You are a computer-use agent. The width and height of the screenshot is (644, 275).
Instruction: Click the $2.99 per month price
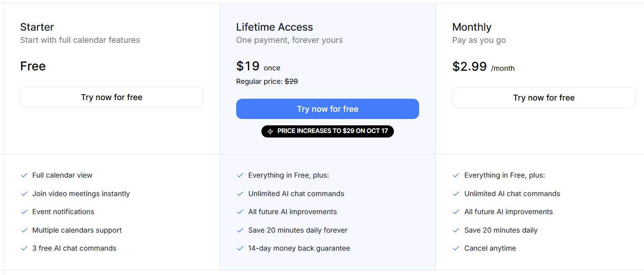[x=469, y=66]
